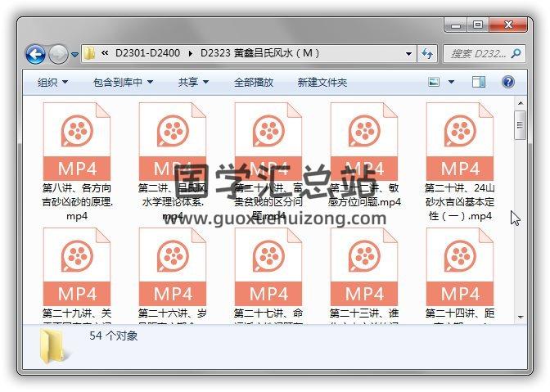Viewport: 550px width, 392px height.
Task: Click the Back navigation arrow
Action: [x=35, y=54]
